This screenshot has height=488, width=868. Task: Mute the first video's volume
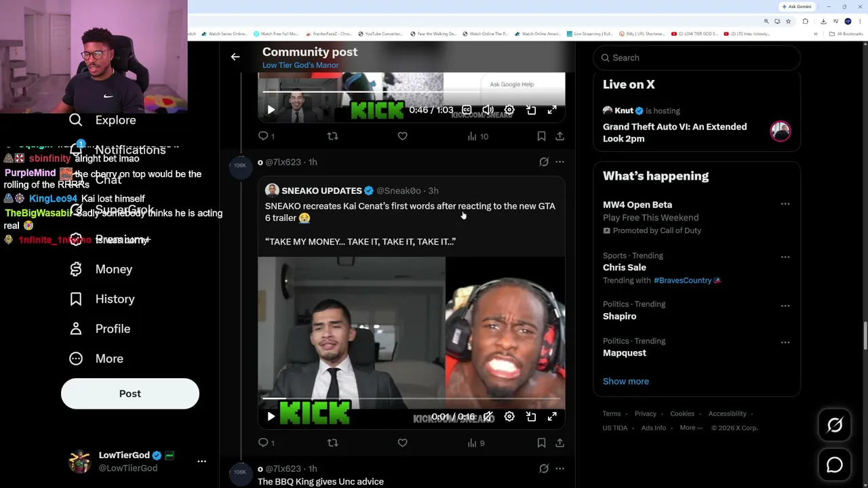coord(488,110)
